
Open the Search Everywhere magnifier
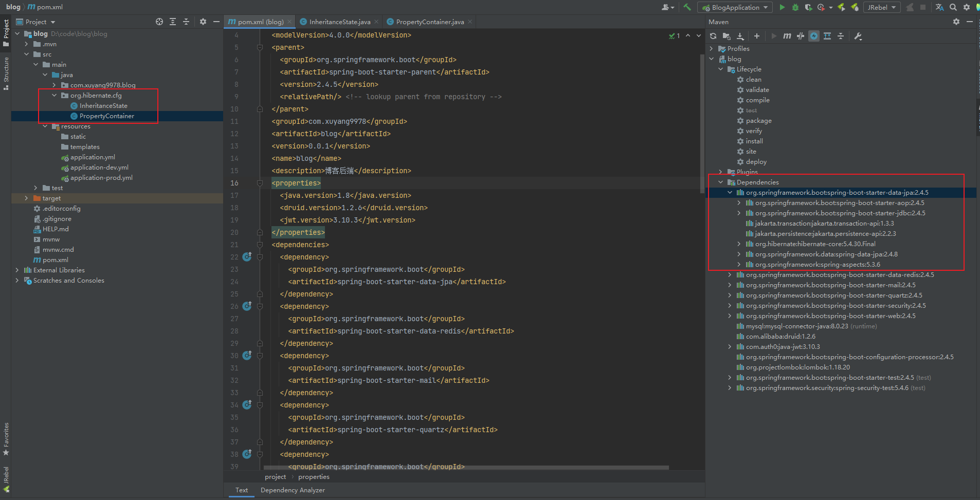coord(953,7)
